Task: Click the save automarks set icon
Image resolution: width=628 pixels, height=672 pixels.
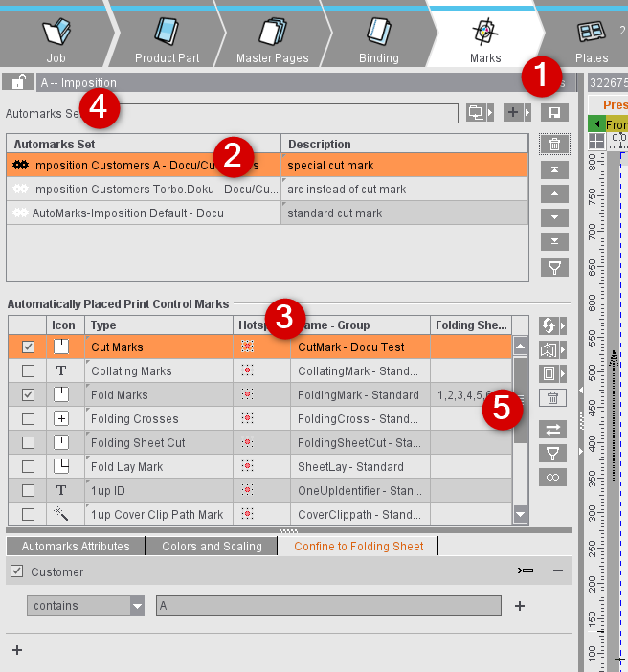Action: (x=553, y=113)
